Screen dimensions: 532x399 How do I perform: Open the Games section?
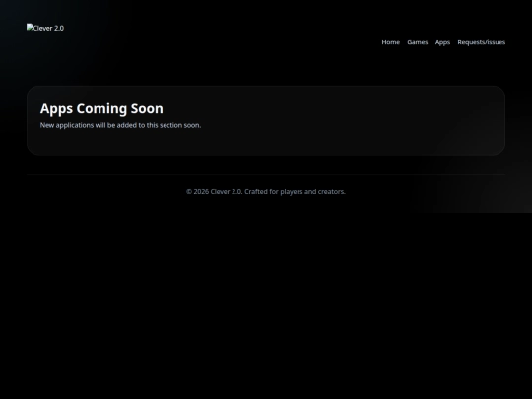click(x=418, y=42)
